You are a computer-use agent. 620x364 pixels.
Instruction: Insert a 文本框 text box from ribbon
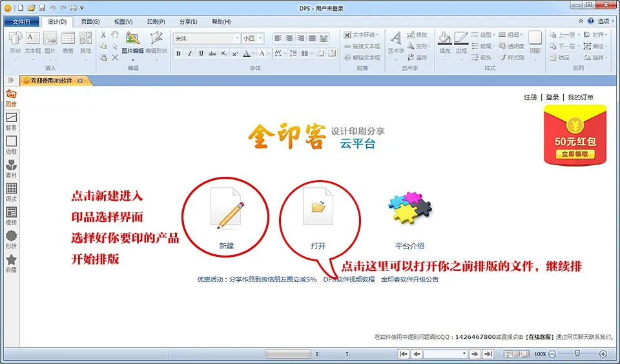coord(33,43)
